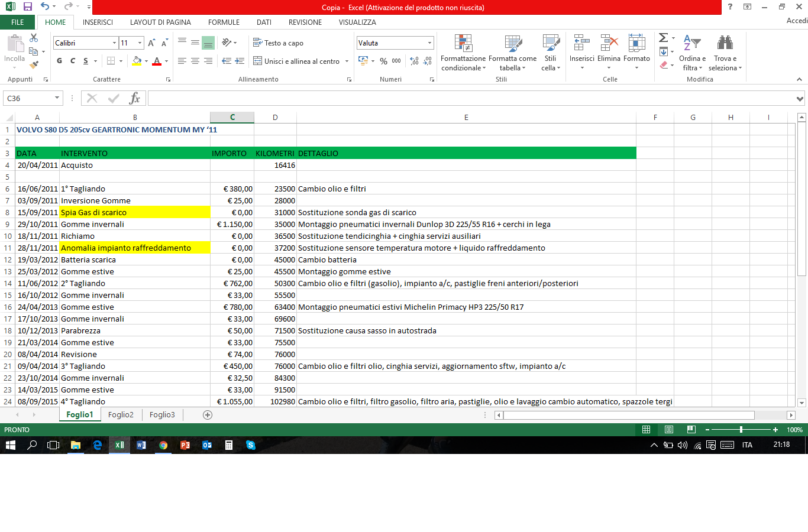The height and width of the screenshot is (532, 808).
Task: Apply the red font color A
Action: (157, 61)
